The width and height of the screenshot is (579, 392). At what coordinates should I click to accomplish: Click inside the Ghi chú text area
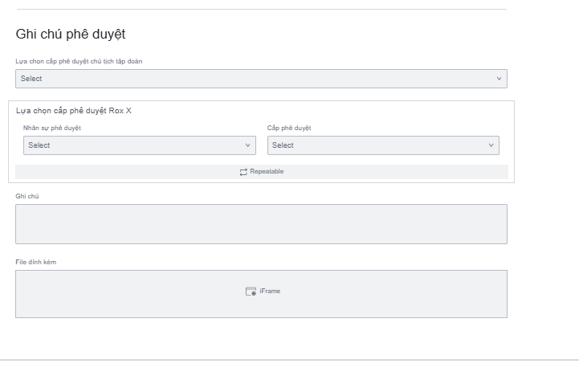(261, 224)
